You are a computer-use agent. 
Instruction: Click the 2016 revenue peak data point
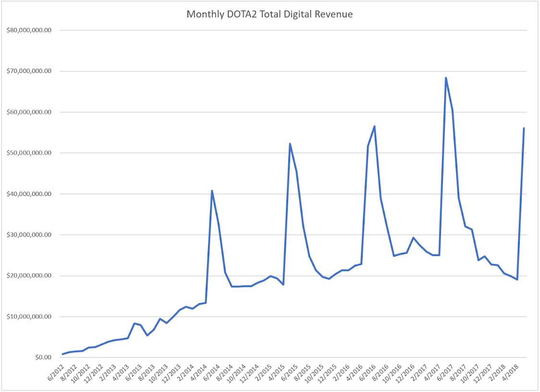pos(374,126)
